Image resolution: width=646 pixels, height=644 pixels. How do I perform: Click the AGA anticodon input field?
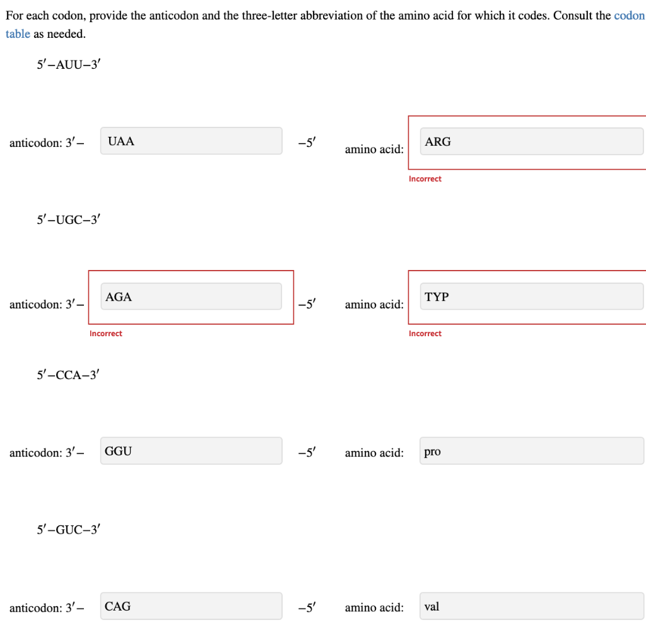pos(191,296)
